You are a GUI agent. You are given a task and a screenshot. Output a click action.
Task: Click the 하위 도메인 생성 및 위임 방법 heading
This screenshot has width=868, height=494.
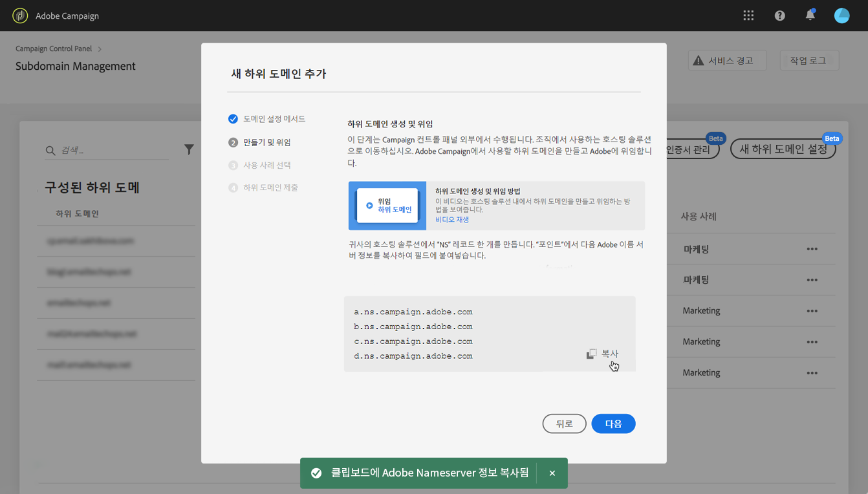pyautogui.click(x=478, y=191)
